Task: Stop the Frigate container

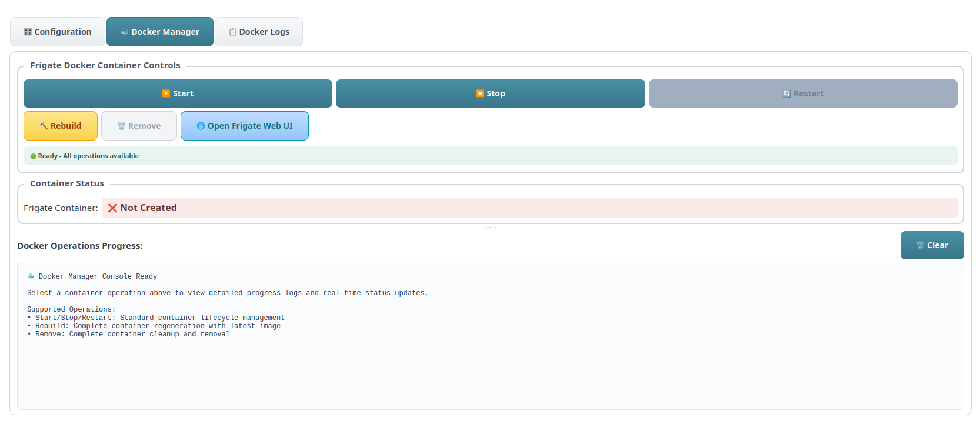Action: point(491,93)
